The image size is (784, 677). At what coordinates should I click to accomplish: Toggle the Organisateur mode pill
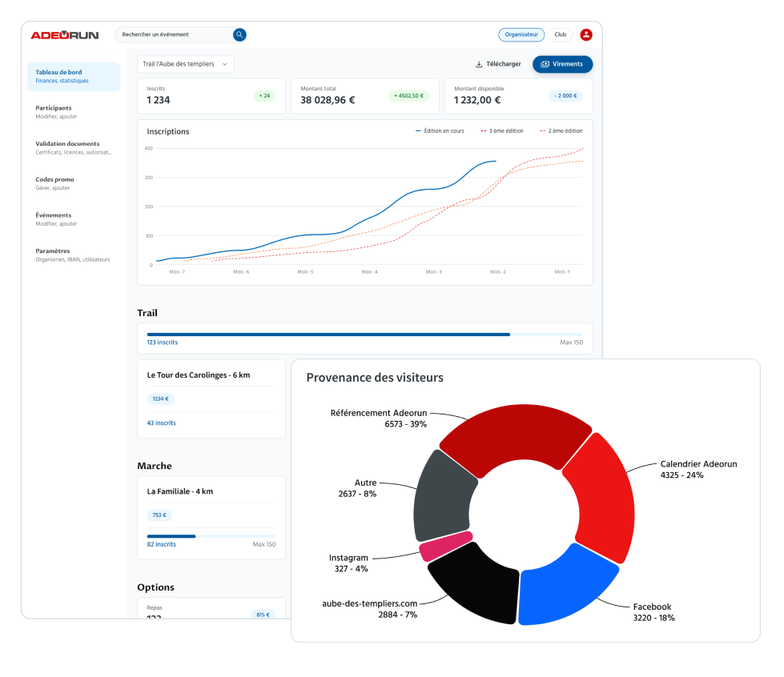521,34
